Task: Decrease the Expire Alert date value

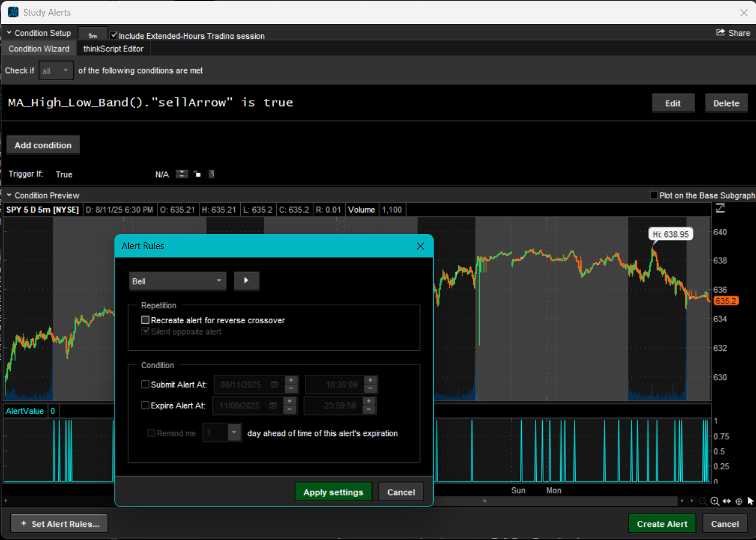Action: [289, 409]
